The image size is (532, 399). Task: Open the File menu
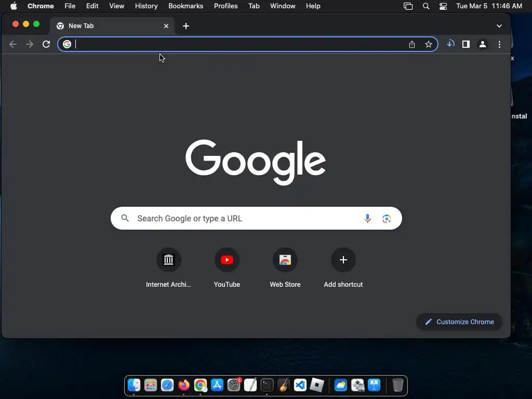pyautogui.click(x=70, y=6)
